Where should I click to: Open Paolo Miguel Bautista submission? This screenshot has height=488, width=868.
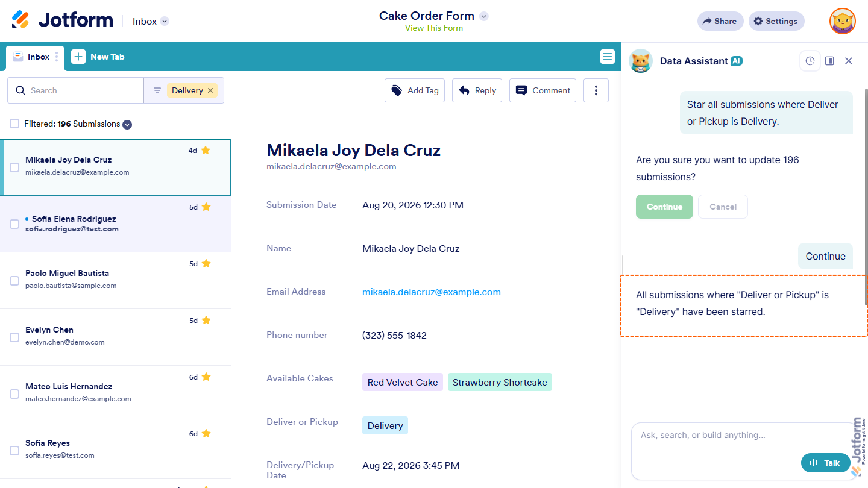tap(115, 281)
